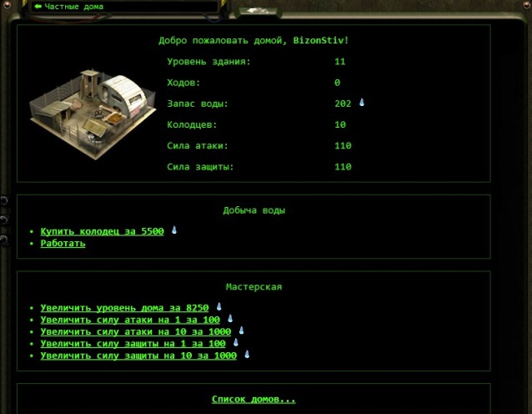532x414 pixels.
Task: Click the Работать link
Action: coord(63,243)
